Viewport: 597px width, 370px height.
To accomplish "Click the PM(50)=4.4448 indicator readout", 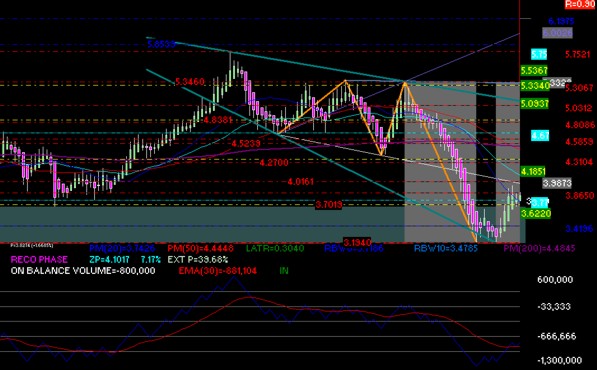I will pyautogui.click(x=200, y=249).
